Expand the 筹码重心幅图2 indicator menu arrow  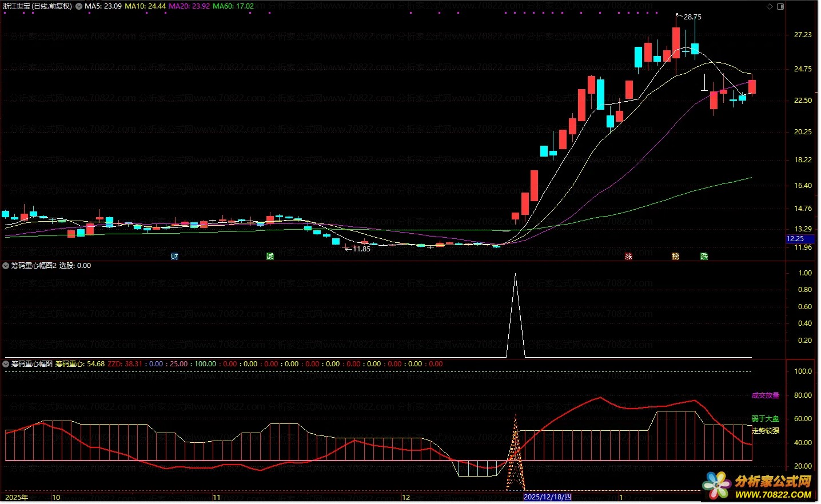coord(6,266)
